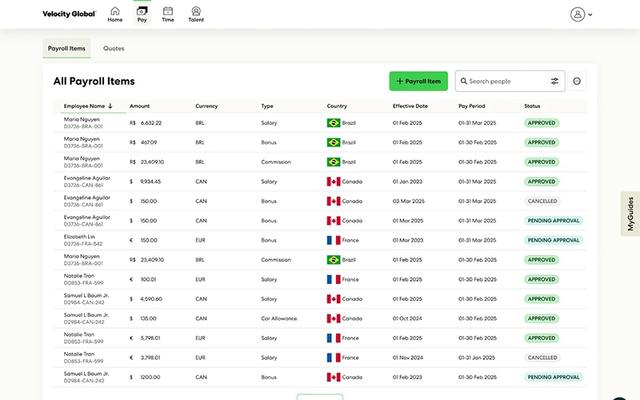Click the Pay Period column header
The image size is (640, 400).
471,106
